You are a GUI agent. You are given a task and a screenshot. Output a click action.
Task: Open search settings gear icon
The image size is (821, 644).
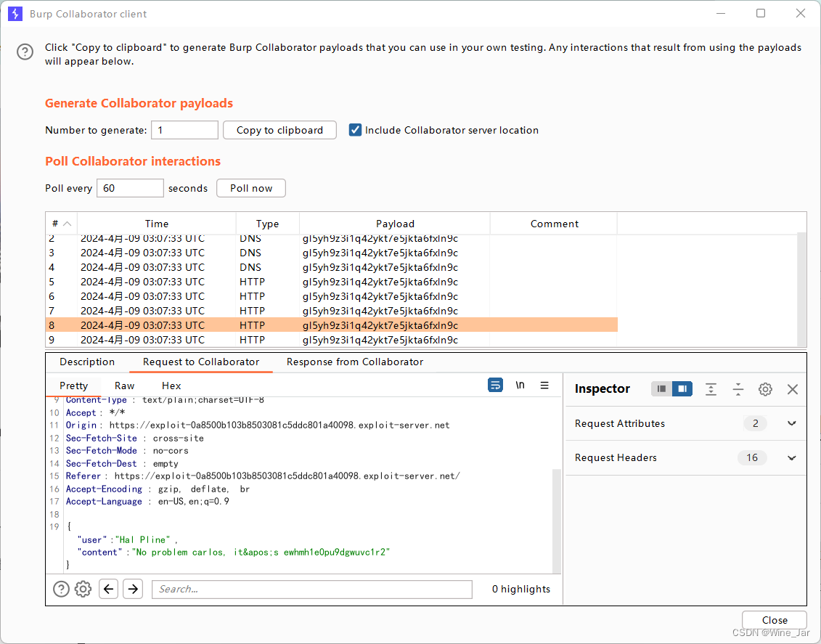83,589
